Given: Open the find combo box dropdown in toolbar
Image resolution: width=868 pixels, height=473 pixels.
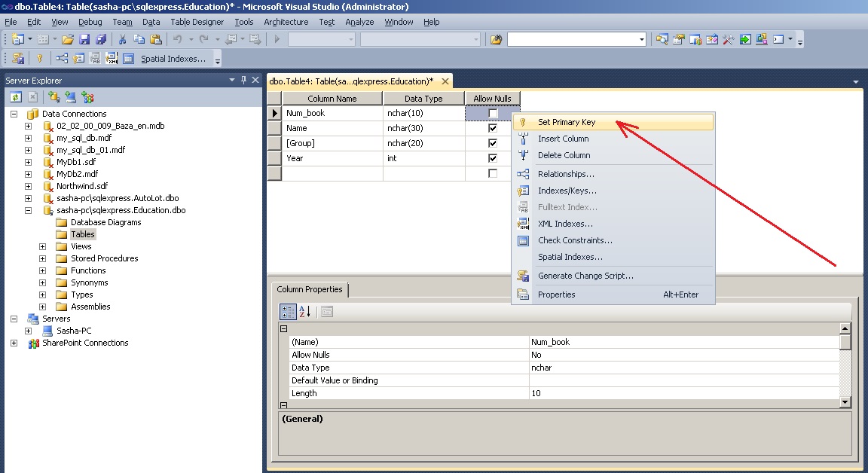Looking at the screenshot, I should (x=642, y=39).
